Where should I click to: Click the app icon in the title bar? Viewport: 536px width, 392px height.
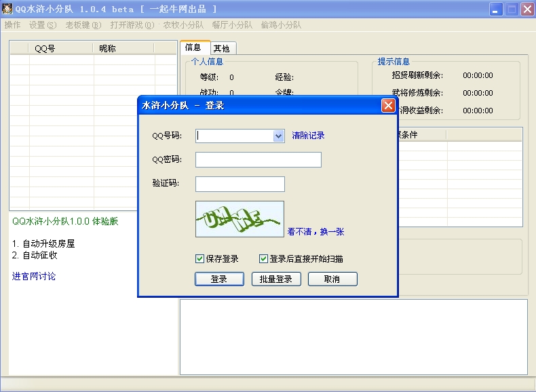(7, 9)
